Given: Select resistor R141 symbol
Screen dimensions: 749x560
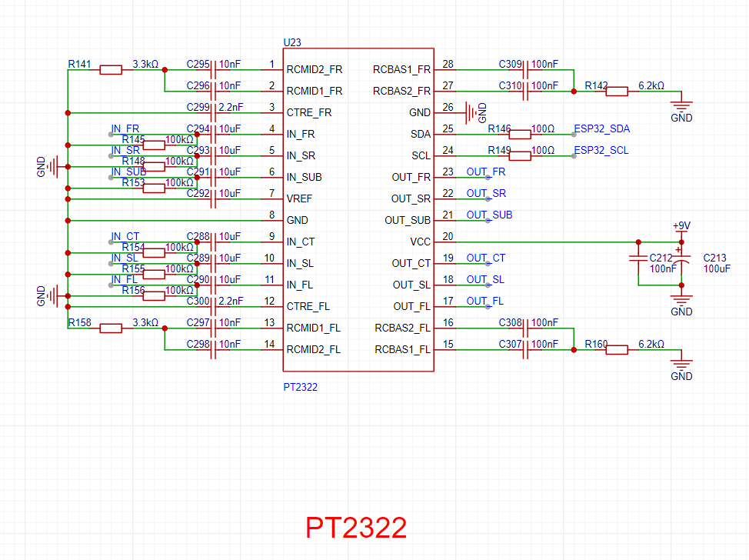Looking at the screenshot, I should (x=111, y=70).
